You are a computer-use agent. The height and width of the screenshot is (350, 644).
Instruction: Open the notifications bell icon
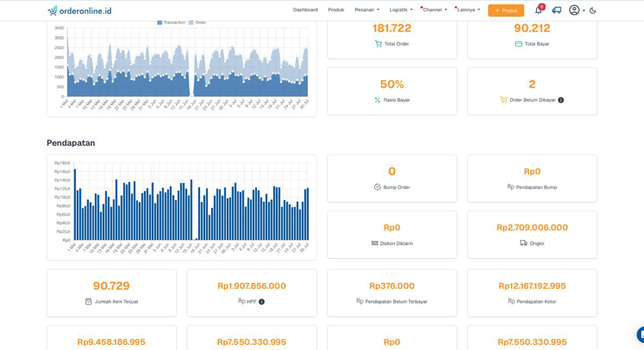[538, 11]
